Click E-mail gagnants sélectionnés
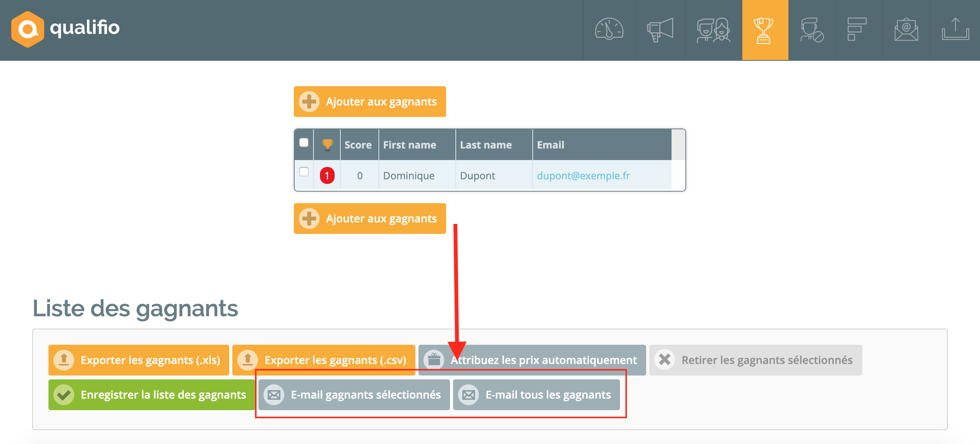 coord(354,395)
